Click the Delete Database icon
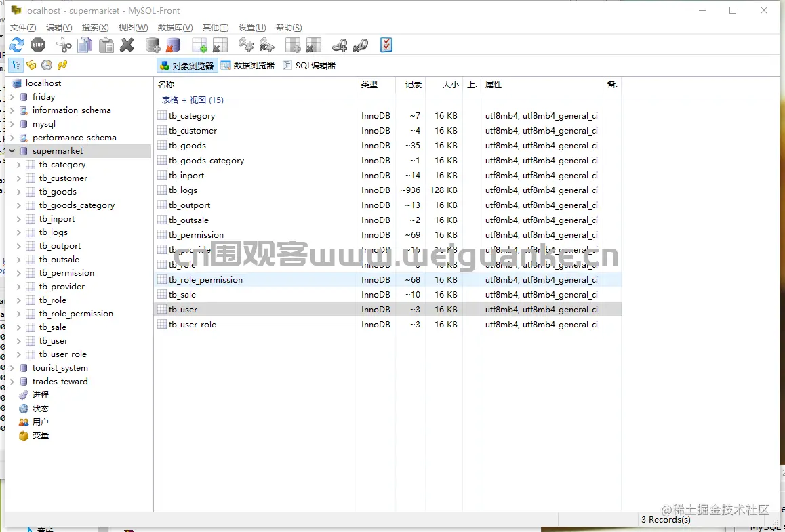The width and height of the screenshot is (785, 532). [174, 45]
